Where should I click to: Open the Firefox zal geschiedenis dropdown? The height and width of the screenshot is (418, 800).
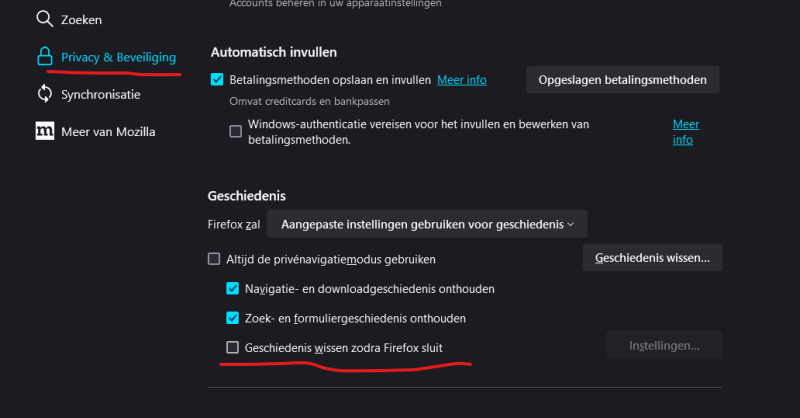click(x=427, y=224)
